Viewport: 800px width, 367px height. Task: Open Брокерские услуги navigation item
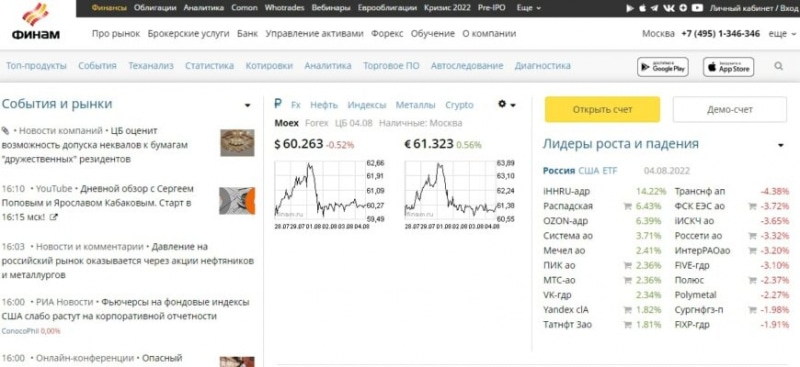pos(188,34)
